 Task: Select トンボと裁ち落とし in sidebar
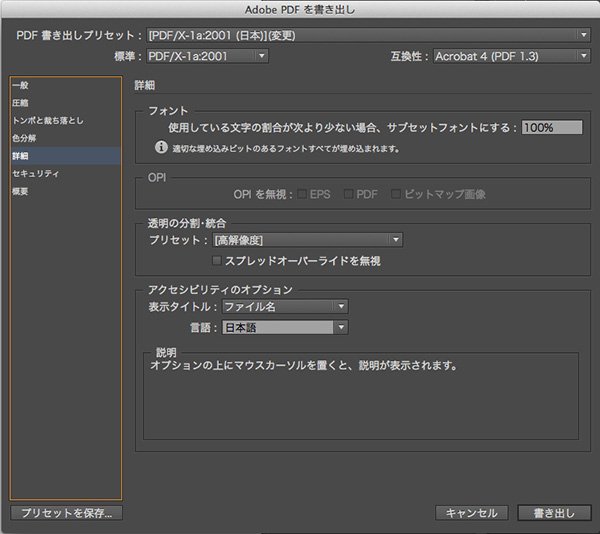(66, 120)
